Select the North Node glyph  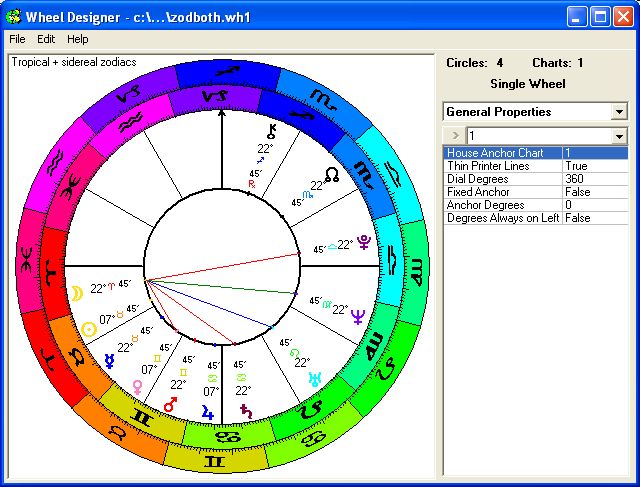tap(331, 174)
